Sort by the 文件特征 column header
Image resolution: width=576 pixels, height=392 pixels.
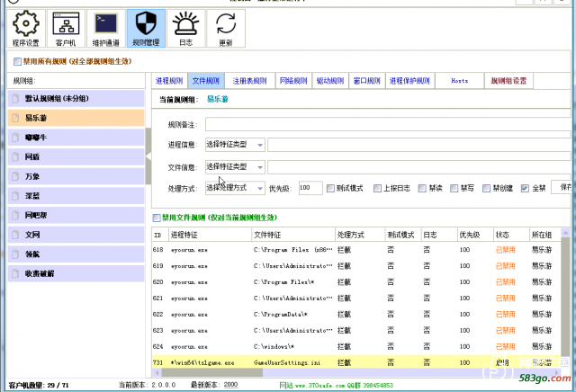tap(293, 235)
